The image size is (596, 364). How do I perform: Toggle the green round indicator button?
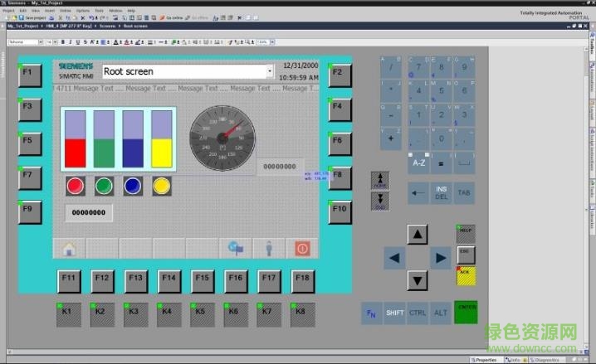click(x=104, y=186)
